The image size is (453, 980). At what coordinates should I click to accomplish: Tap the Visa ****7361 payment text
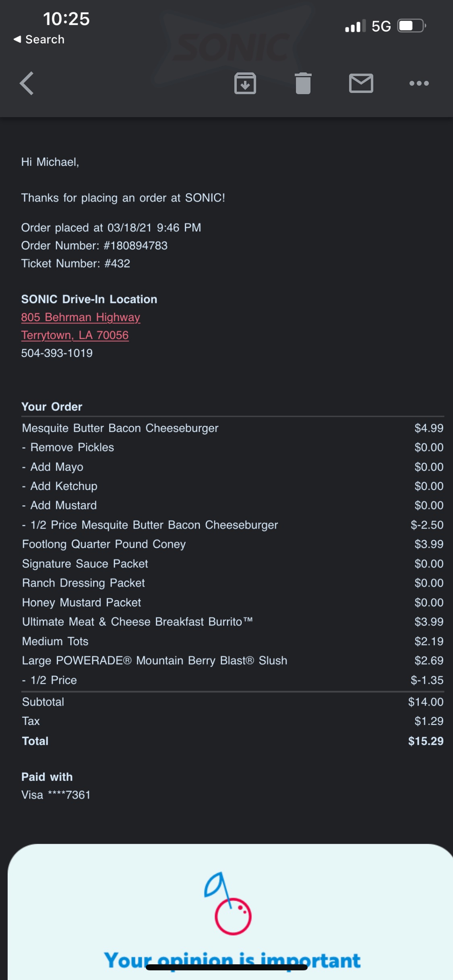[56, 795]
